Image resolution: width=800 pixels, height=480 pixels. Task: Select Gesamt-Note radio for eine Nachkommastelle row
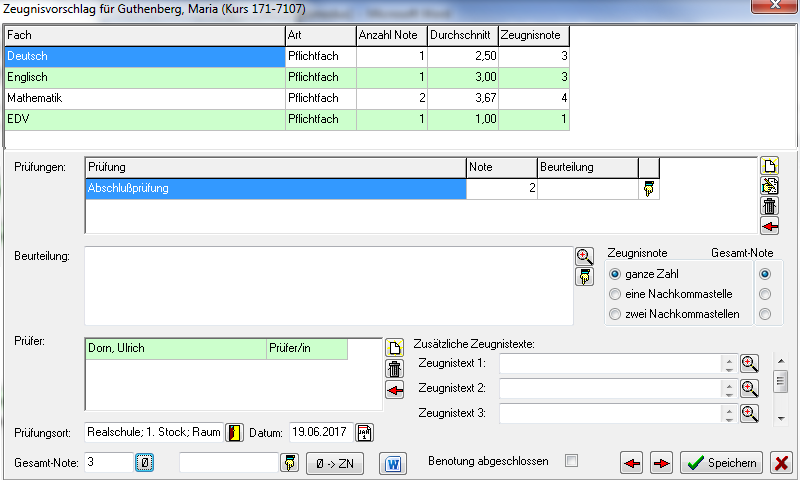[x=765, y=294]
